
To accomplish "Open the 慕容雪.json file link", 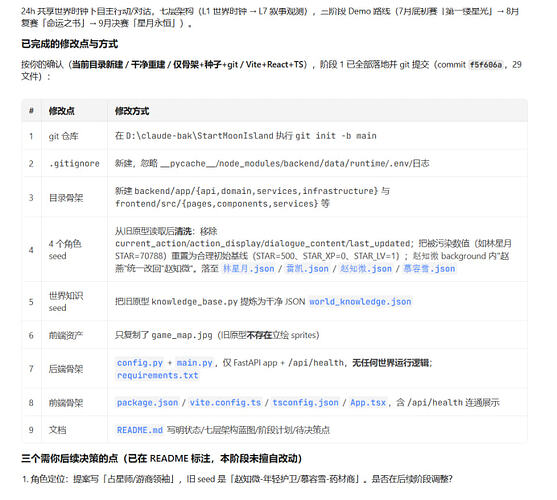I will coord(429,268).
